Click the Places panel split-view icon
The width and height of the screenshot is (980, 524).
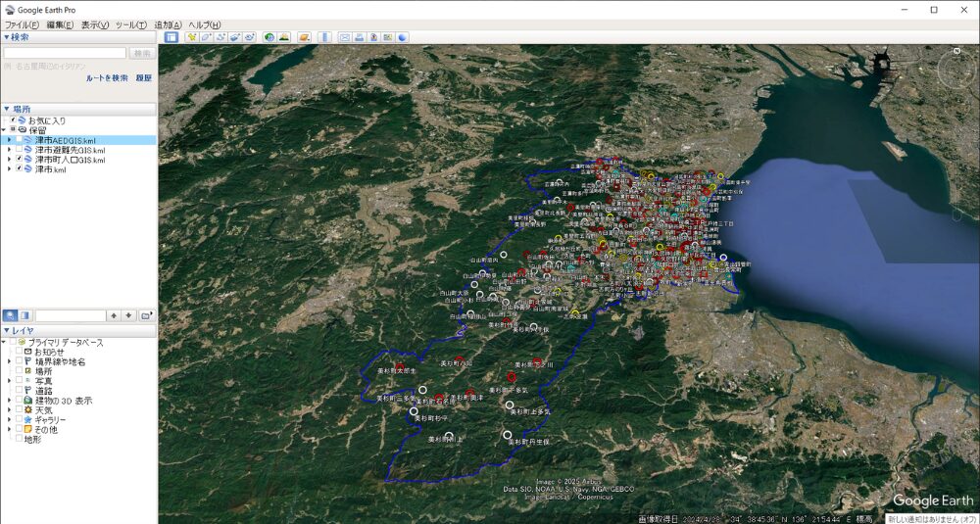(25, 315)
